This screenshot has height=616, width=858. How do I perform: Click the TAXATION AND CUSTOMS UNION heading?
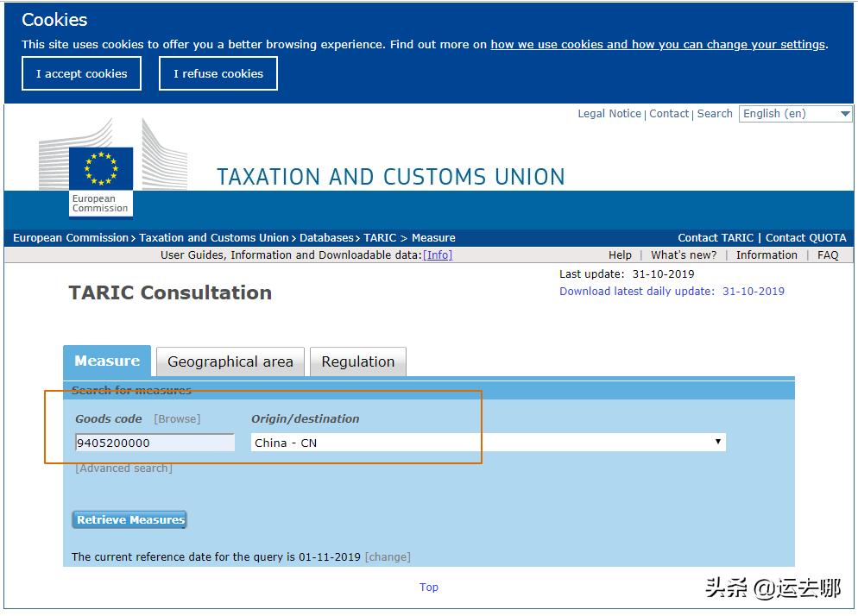391,177
